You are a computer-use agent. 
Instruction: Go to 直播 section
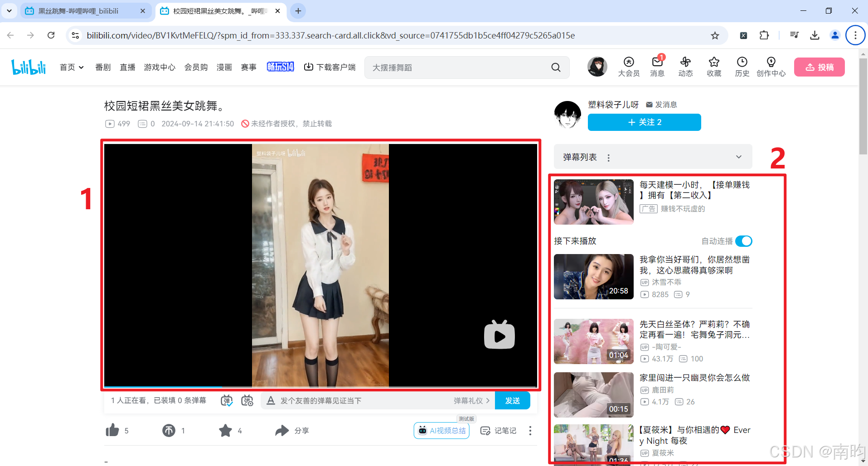point(127,67)
